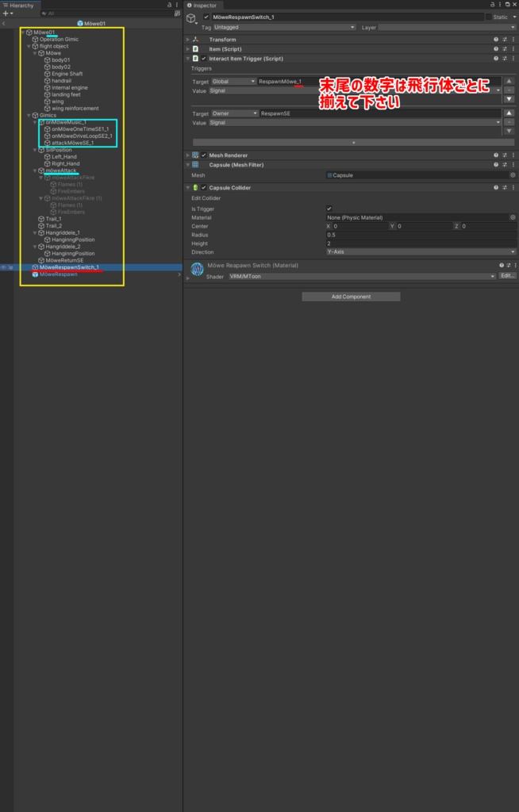
Task: Click the Mesh object picker circle
Action: pyautogui.click(x=513, y=175)
